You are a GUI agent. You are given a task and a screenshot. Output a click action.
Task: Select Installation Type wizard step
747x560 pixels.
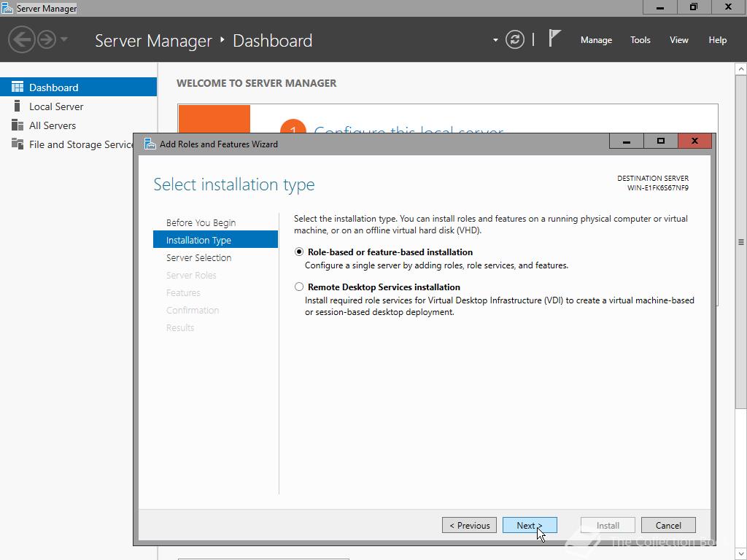coord(215,239)
